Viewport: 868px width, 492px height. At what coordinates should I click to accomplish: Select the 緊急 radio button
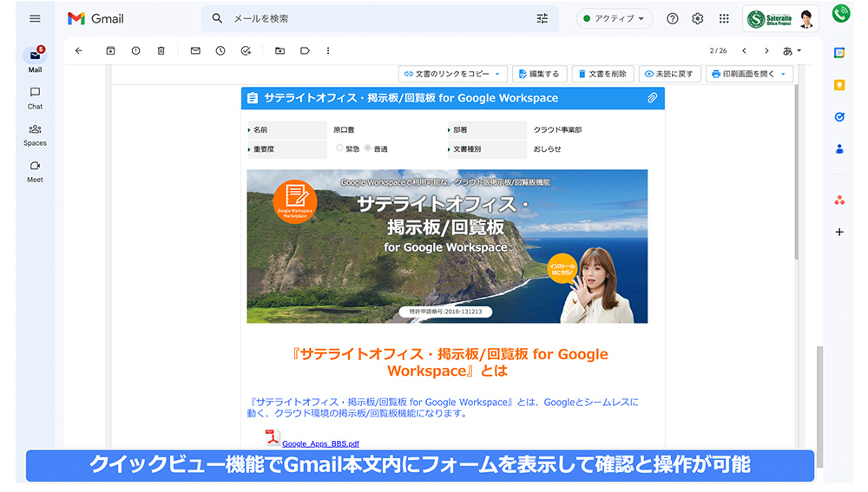(339, 148)
